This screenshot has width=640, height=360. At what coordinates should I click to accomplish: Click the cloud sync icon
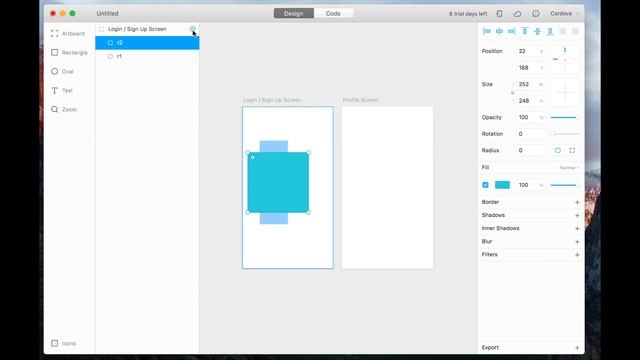click(517, 13)
